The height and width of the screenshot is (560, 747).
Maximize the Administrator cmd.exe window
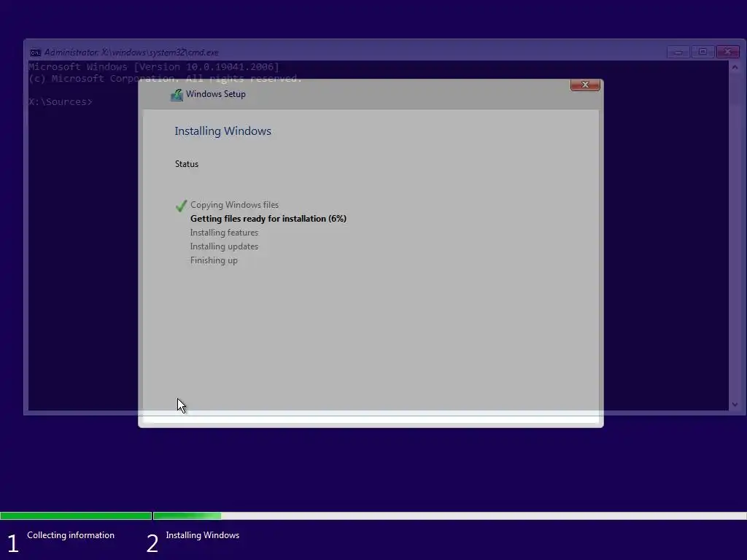[703, 52]
